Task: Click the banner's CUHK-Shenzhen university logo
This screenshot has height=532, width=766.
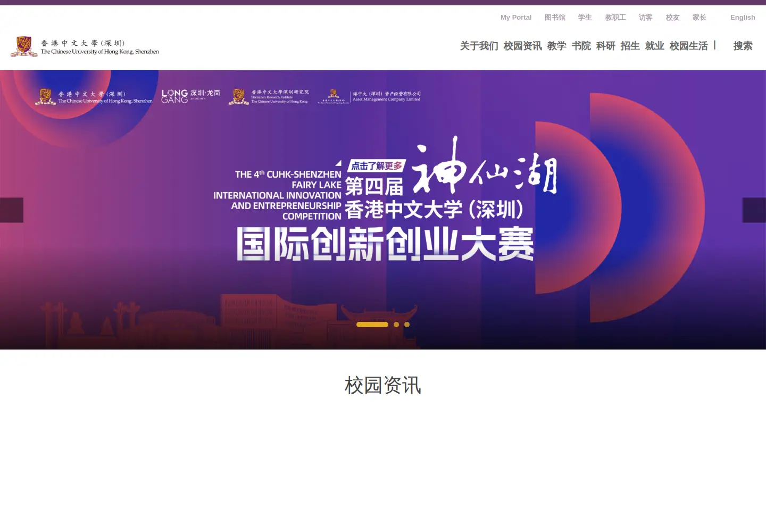Action: [x=94, y=97]
